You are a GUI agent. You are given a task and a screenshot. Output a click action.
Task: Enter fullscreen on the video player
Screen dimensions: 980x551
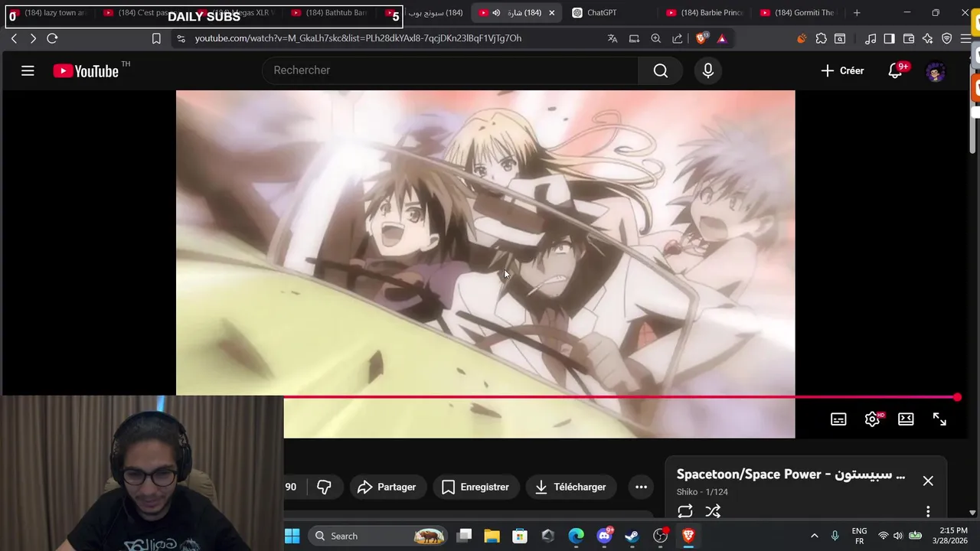939,419
